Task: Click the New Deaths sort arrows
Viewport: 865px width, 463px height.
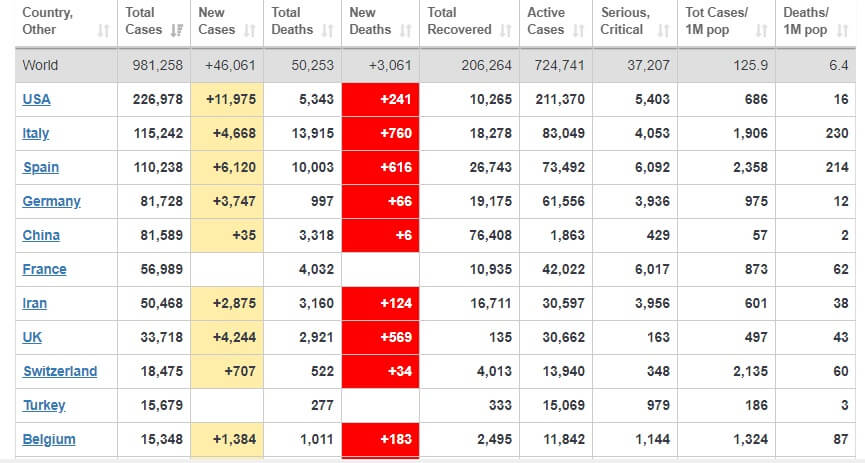Action: (x=406, y=30)
